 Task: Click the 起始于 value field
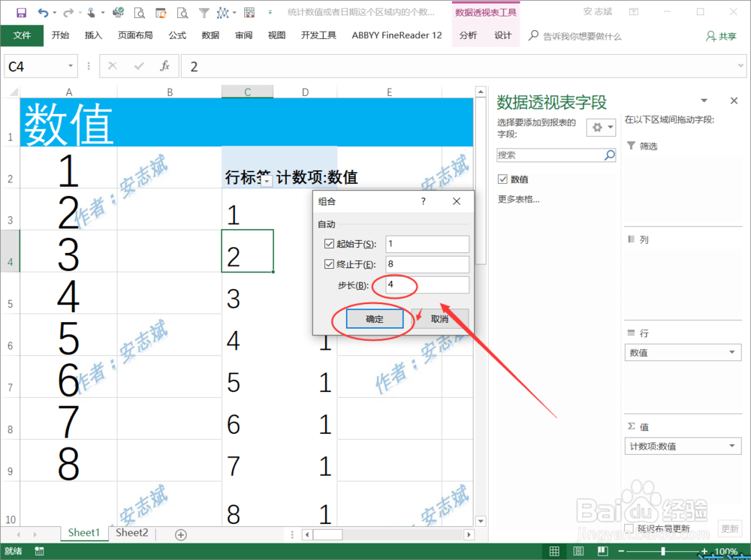[427, 244]
